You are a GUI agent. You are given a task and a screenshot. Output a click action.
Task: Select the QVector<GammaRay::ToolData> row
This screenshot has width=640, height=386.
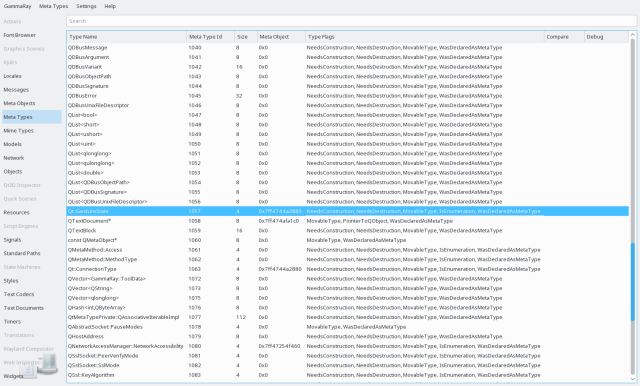[x=347, y=279]
